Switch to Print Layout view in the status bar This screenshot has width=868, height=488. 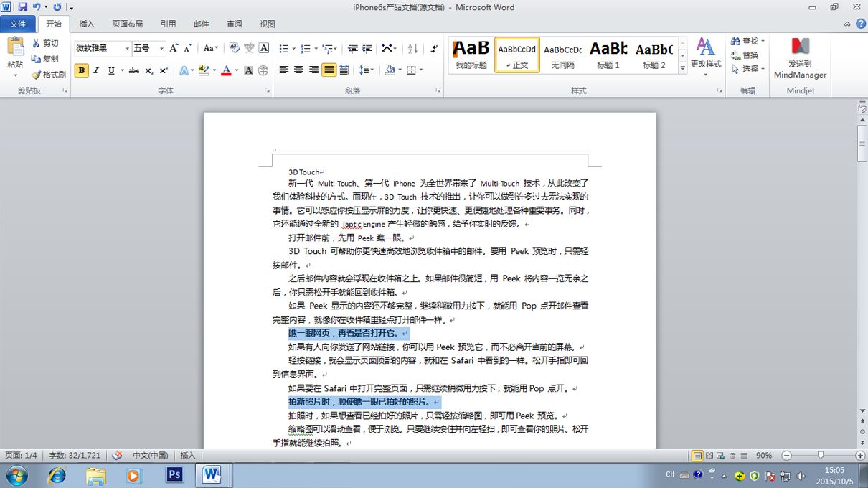[x=697, y=456]
